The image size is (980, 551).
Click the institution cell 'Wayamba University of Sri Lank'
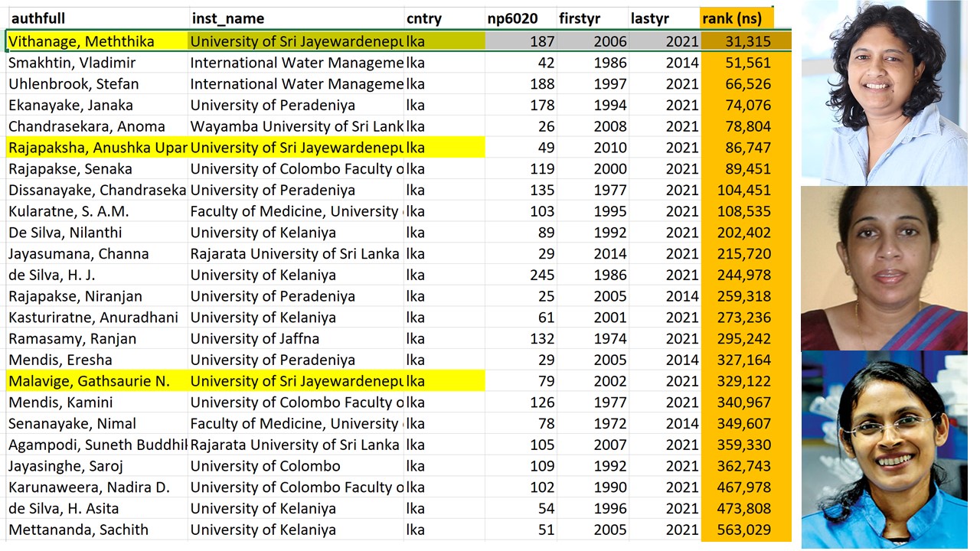[296, 126]
